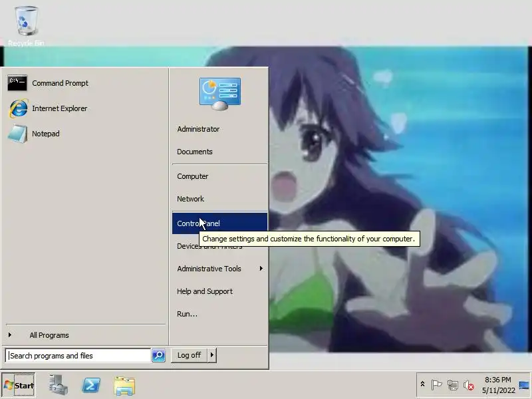Viewport: 532px width, 399px height.
Task: Launch Command Prompt from Start menu
Action: click(x=48, y=83)
